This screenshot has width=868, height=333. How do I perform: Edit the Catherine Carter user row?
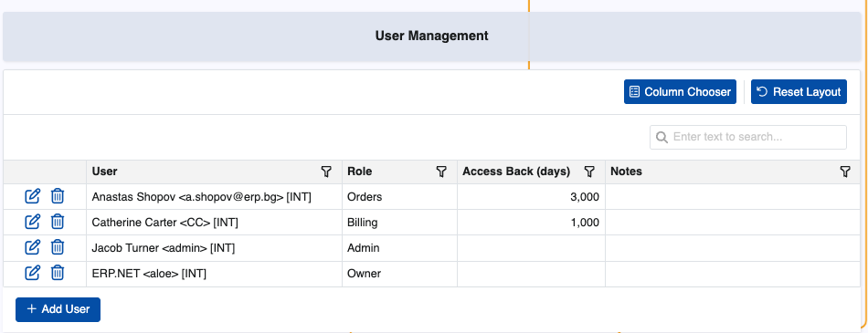point(33,222)
